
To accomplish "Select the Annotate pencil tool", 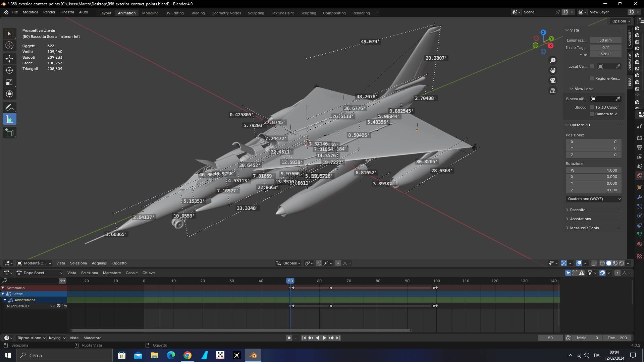I will (9, 107).
